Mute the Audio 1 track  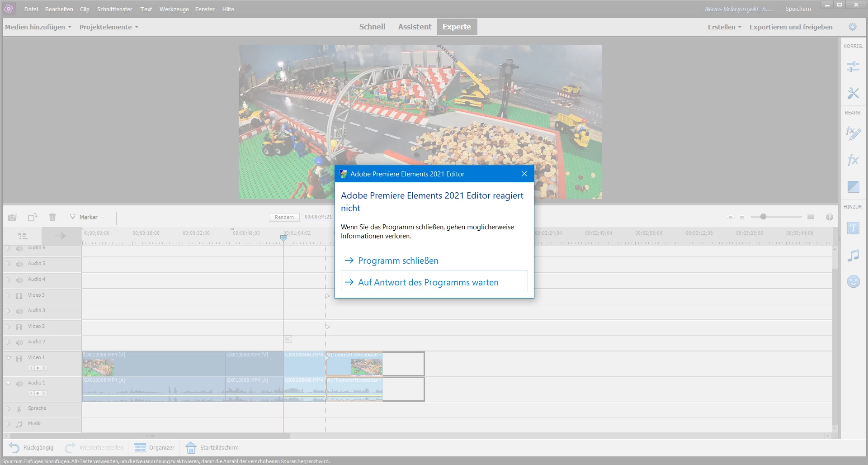pyautogui.click(x=19, y=384)
